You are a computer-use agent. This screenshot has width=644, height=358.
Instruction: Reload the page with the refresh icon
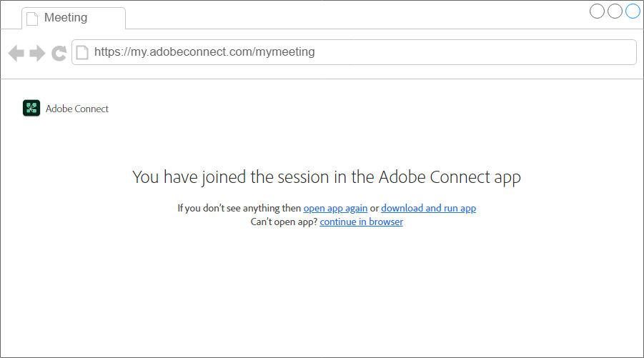pyautogui.click(x=59, y=53)
